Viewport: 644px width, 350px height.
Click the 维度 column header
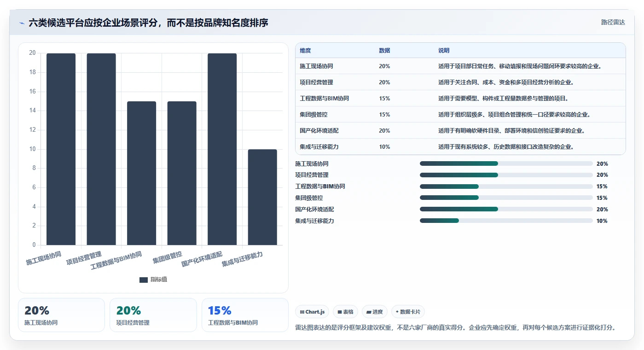point(305,51)
